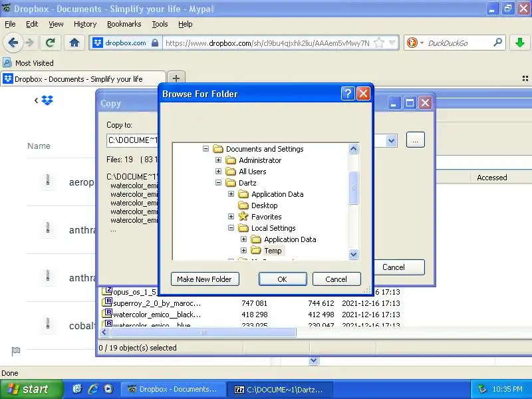Select the Temp folder in the tree
This screenshot has width=532, height=399.
pos(273,251)
